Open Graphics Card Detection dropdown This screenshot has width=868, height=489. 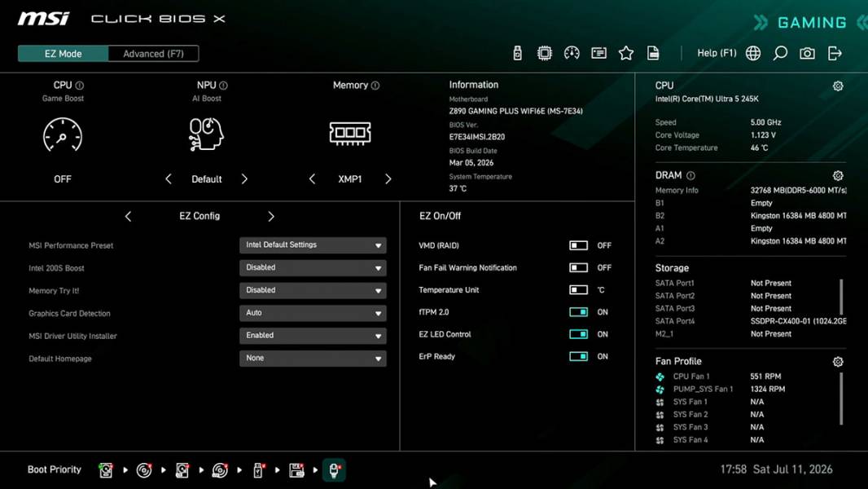pyautogui.click(x=313, y=313)
